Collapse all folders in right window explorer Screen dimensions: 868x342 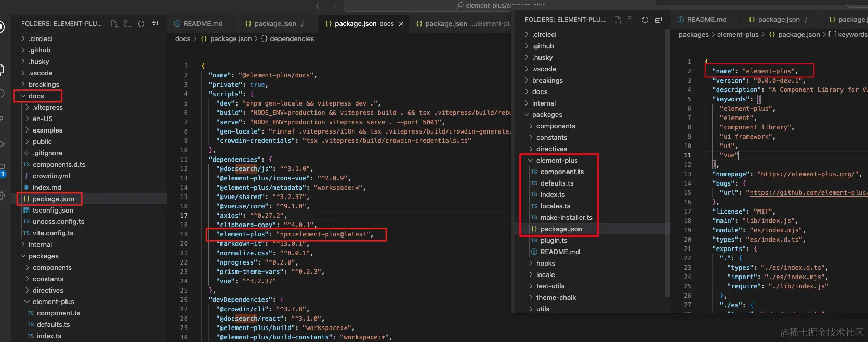[659, 20]
